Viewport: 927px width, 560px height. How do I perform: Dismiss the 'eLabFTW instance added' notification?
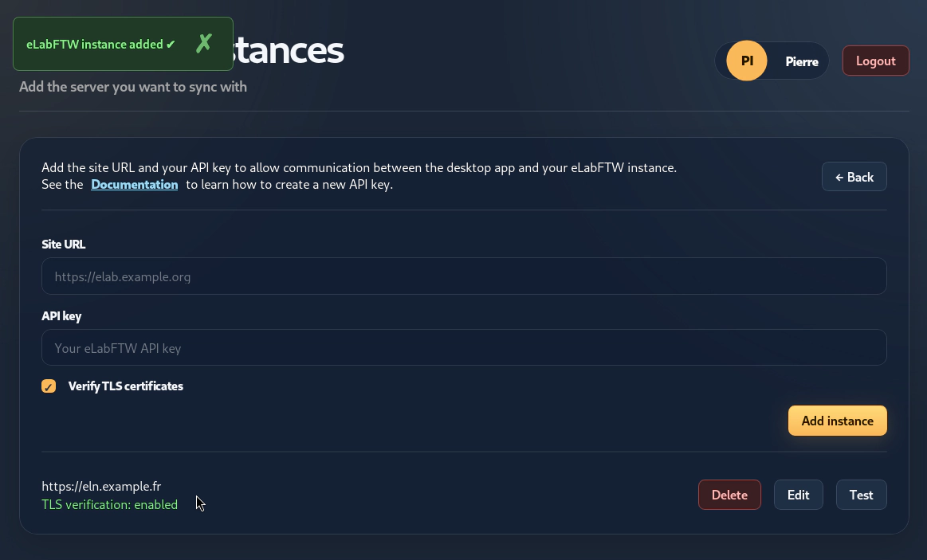204,44
